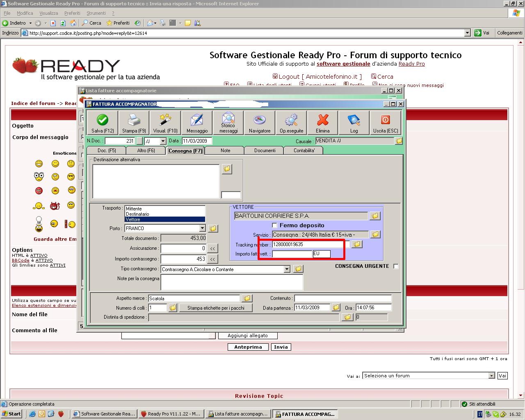Click the Internet Explorer Home icon
This screenshot has width=525, height=420.
tap(73, 23)
